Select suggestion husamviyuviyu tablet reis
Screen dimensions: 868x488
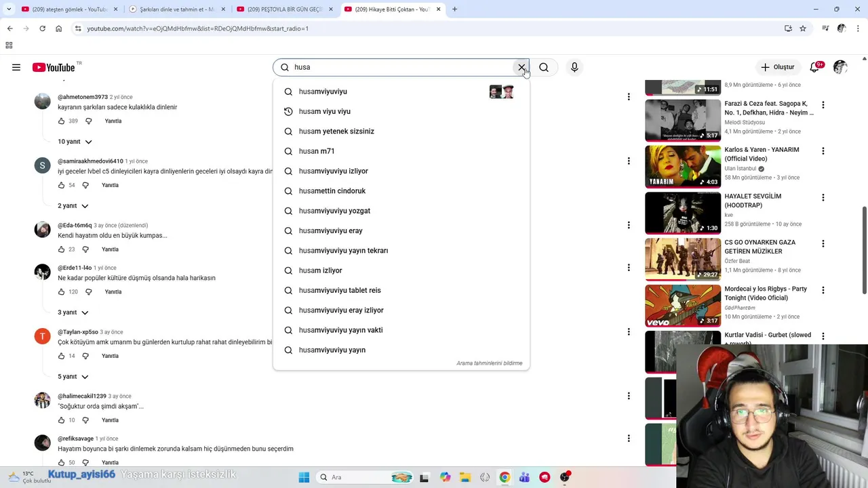coord(401,290)
